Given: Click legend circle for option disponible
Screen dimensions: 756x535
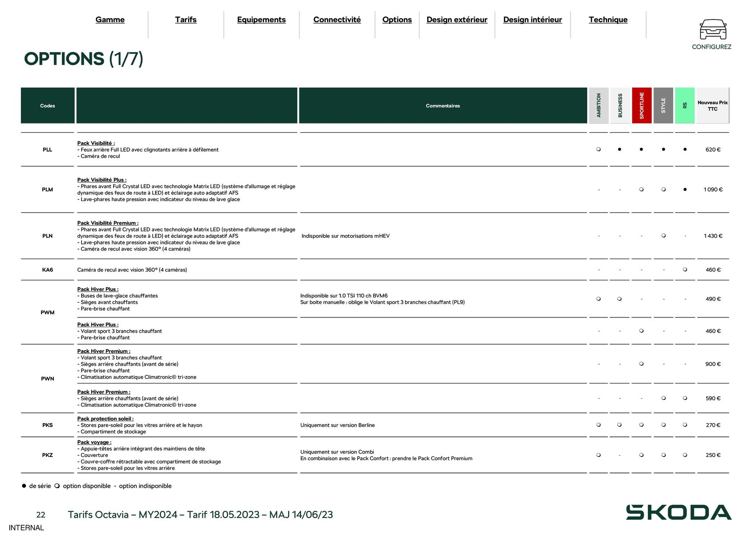Looking at the screenshot, I should tap(57, 486).
